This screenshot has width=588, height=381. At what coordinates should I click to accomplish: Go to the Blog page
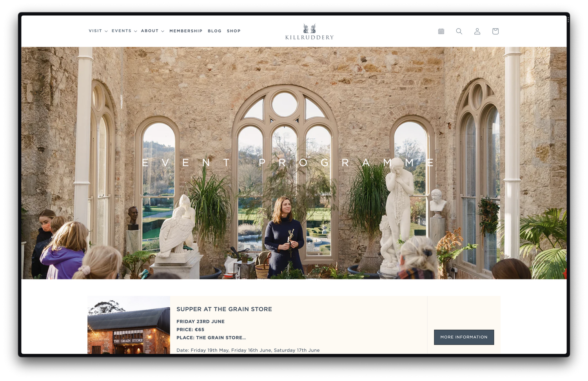point(214,31)
